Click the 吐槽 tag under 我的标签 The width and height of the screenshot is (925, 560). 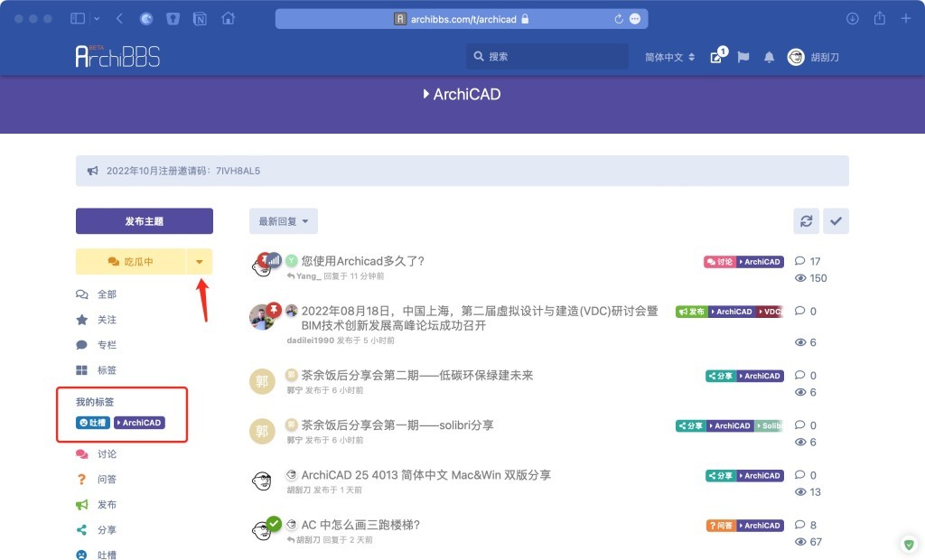click(x=93, y=423)
